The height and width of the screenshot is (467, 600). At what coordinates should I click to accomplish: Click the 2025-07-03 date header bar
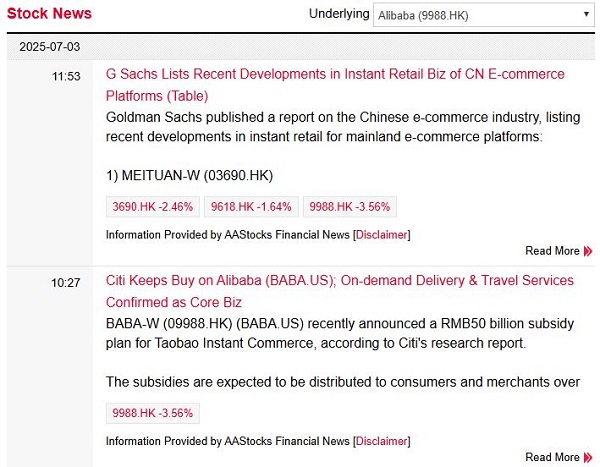coord(301,47)
